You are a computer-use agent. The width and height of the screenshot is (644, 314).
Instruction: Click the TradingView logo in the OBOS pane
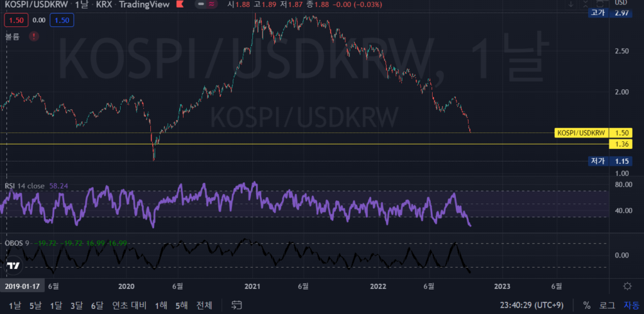click(13, 267)
